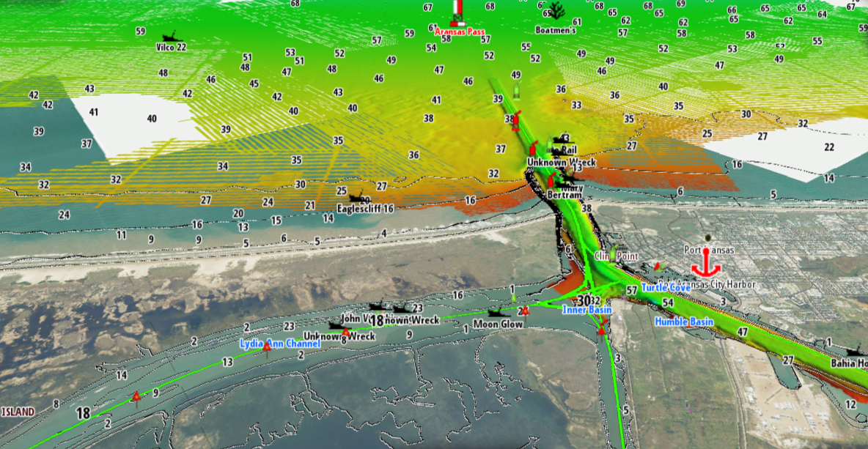
Task: Select the Vilco 22 wreck ship icon
Action: 172,37
